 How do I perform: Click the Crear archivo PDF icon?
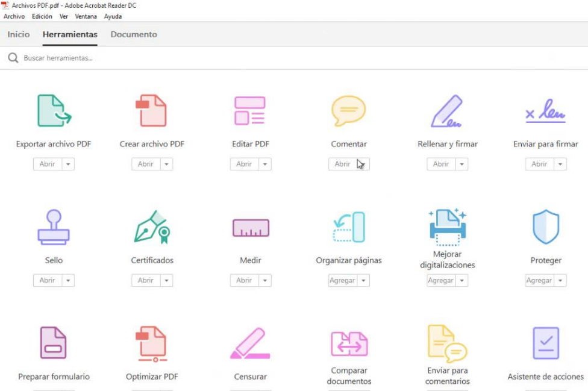151,111
